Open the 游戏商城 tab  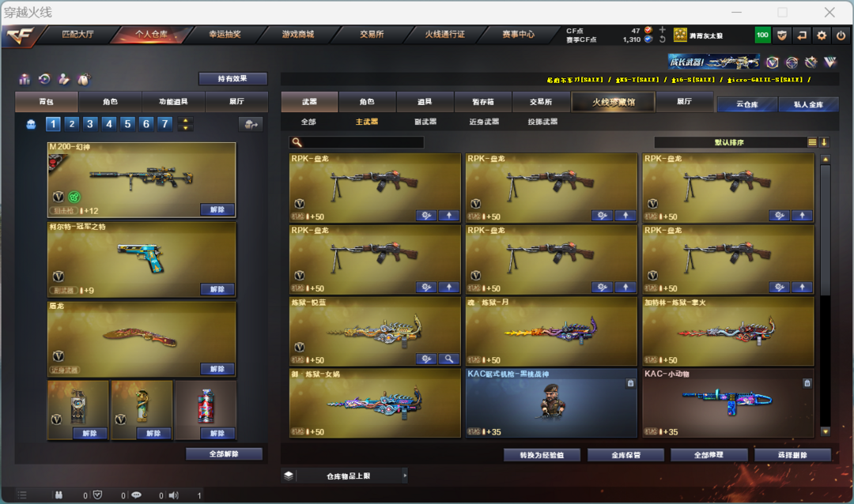pyautogui.click(x=298, y=34)
